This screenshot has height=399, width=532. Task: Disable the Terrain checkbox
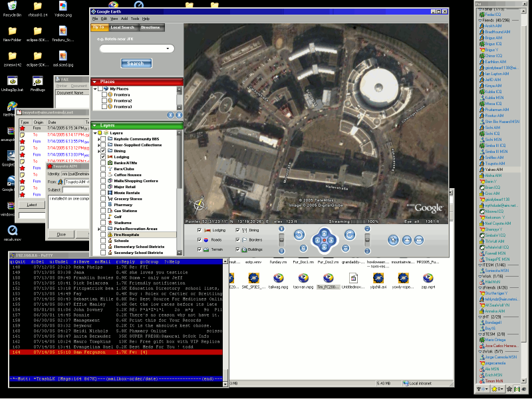click(x=200, y=249)
